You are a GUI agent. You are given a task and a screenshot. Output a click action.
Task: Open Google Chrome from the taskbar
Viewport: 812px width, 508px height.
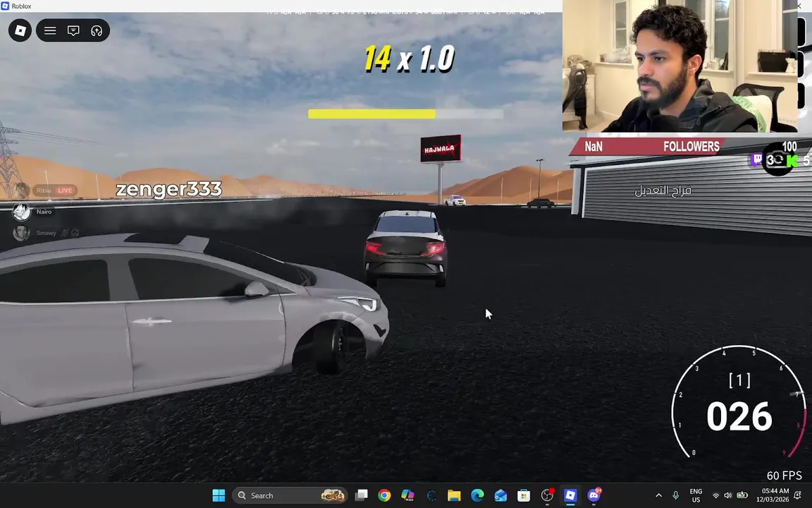click(x=384, y=495)
